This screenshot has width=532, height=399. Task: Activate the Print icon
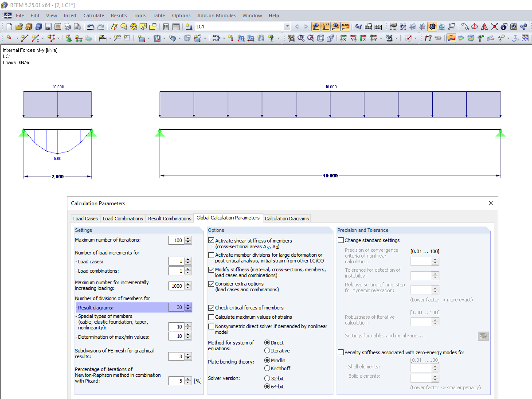click(68, 26)
